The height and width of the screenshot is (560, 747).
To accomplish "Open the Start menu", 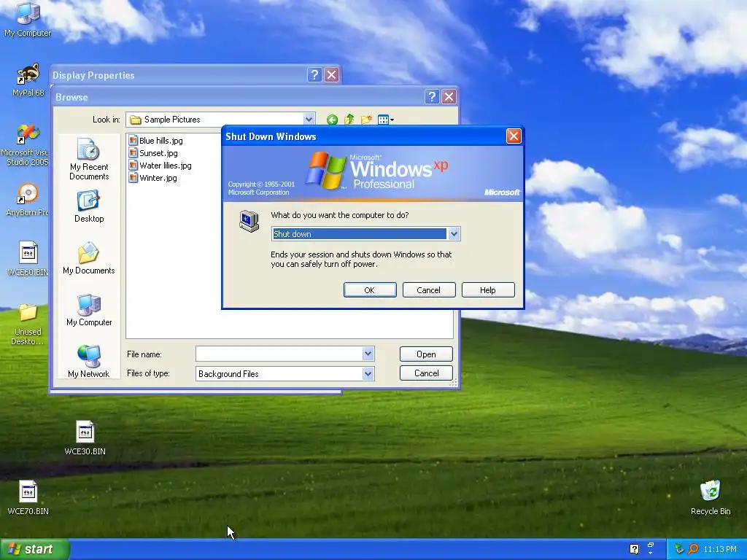I will (34, 549).
